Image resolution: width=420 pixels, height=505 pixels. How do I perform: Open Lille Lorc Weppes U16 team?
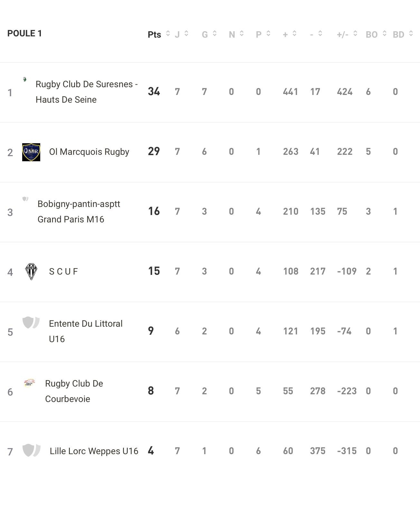coord(94,451)
